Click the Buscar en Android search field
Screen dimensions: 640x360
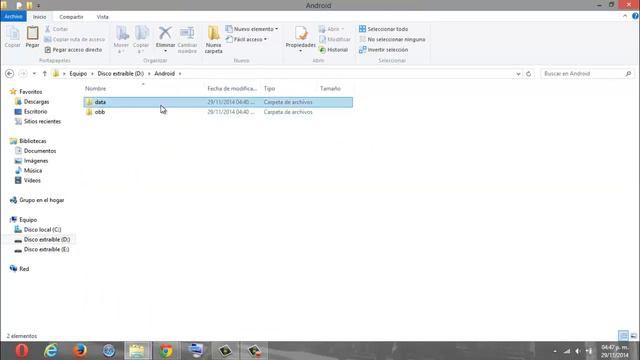[587, 73]
